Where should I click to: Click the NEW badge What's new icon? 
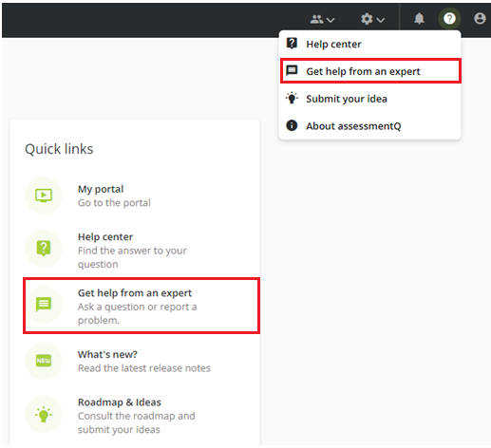[x=44, y=361]
